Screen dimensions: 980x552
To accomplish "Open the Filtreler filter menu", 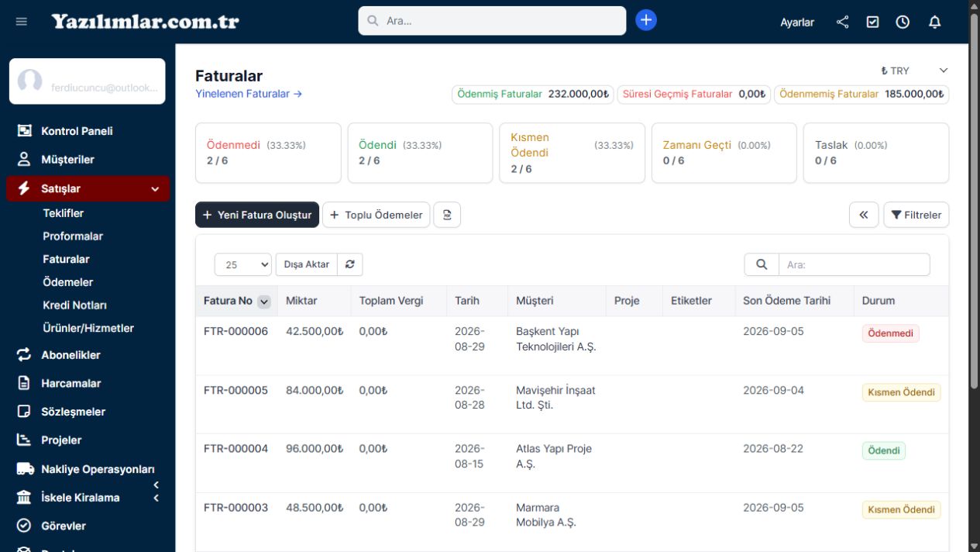I will [x=916, y=215].
